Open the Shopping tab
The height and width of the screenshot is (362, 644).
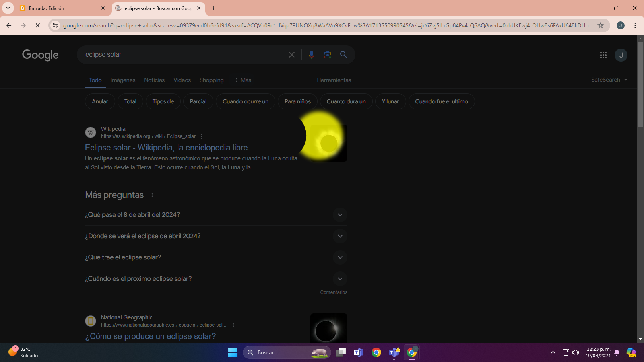point(212,80)
